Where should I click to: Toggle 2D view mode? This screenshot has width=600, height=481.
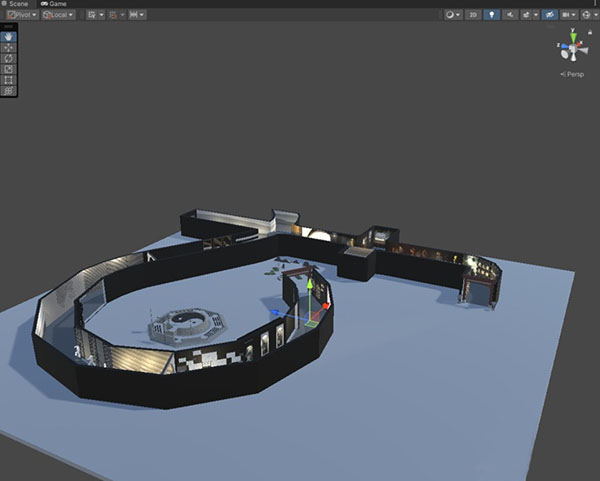[x=473, y=15]
